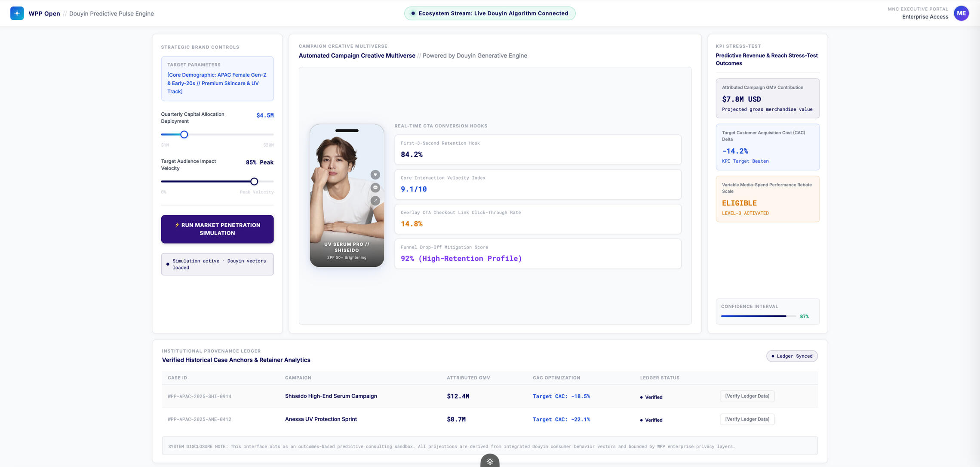The width and height of the screenshot is (980, 467).
Task: Tap the comment bubble icon on phone preview
Action: [375, 188]
